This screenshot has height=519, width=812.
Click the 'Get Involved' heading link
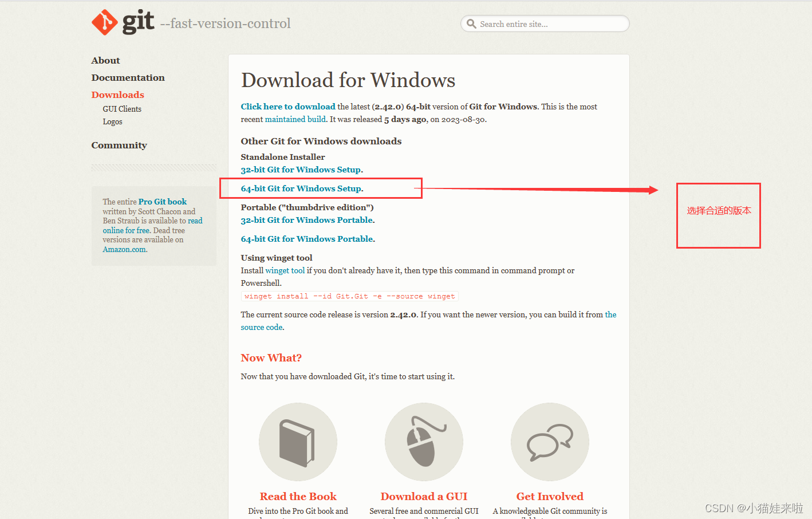pos(550,496)
